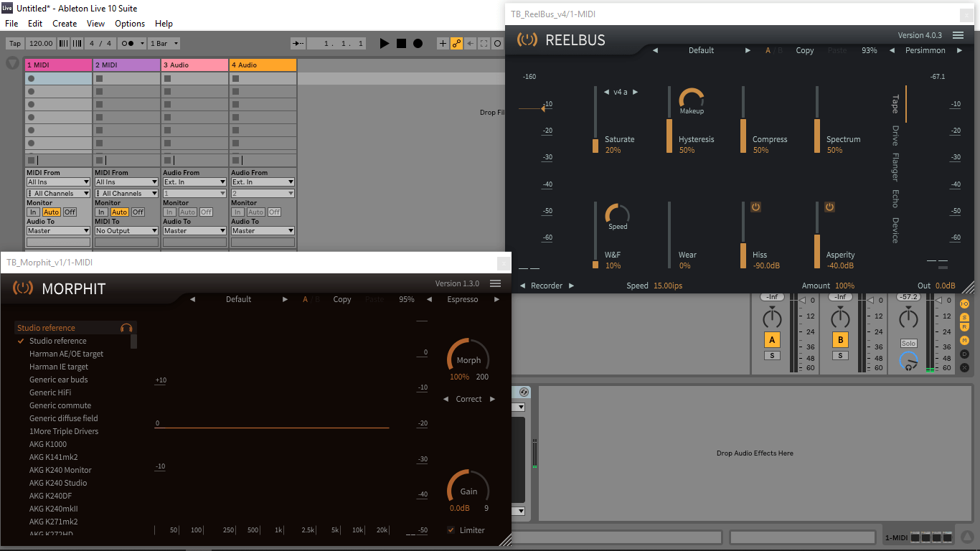The image size is (980, 551).
Task: Open the Options menu
Action: coord(130,24)
